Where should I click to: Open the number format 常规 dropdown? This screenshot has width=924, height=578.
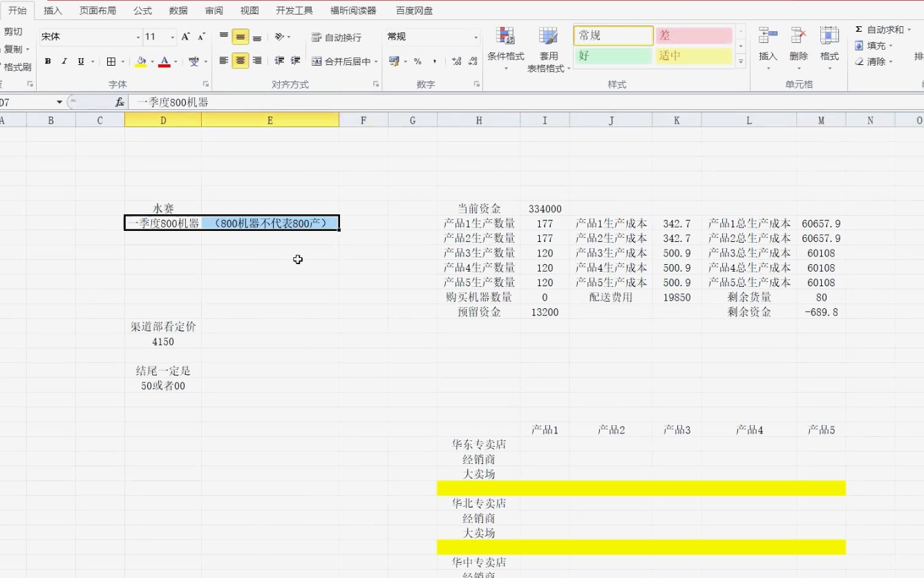click(x=475, y=37)
